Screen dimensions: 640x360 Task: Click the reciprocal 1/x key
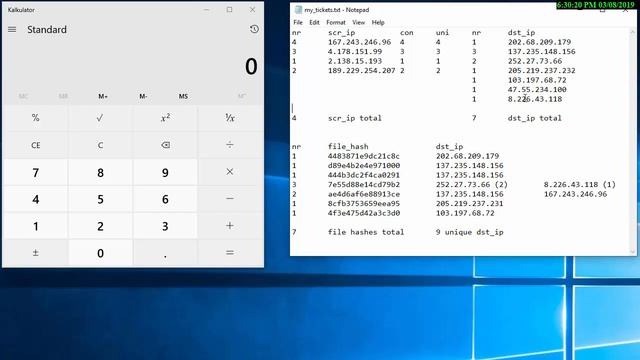click(x=230, y=118)
